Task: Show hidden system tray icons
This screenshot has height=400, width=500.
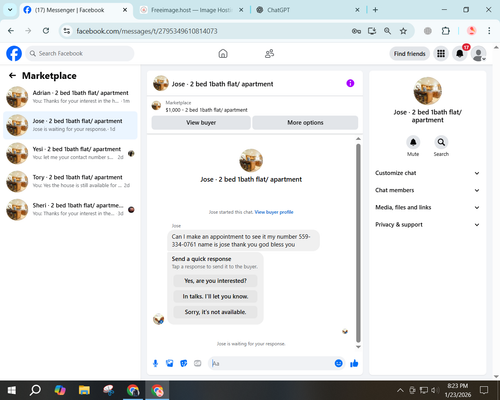Action: tap(400, 390)
